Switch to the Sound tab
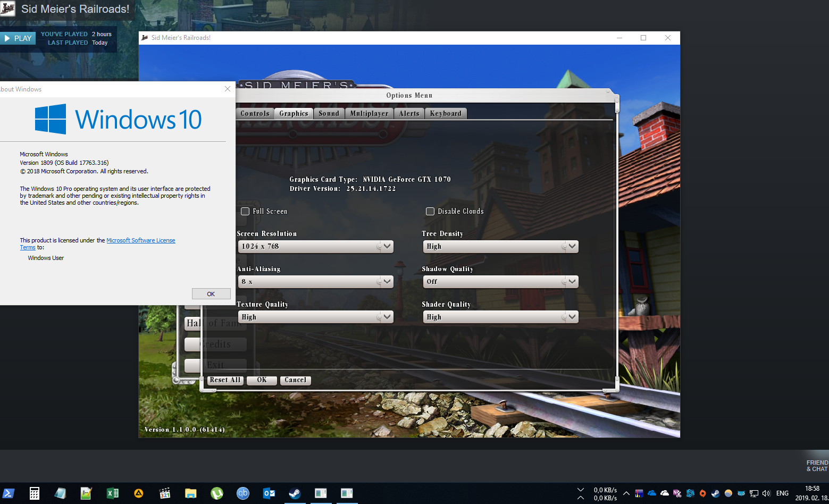The width and height of the screenshot is (829, 504). [329, 113]
